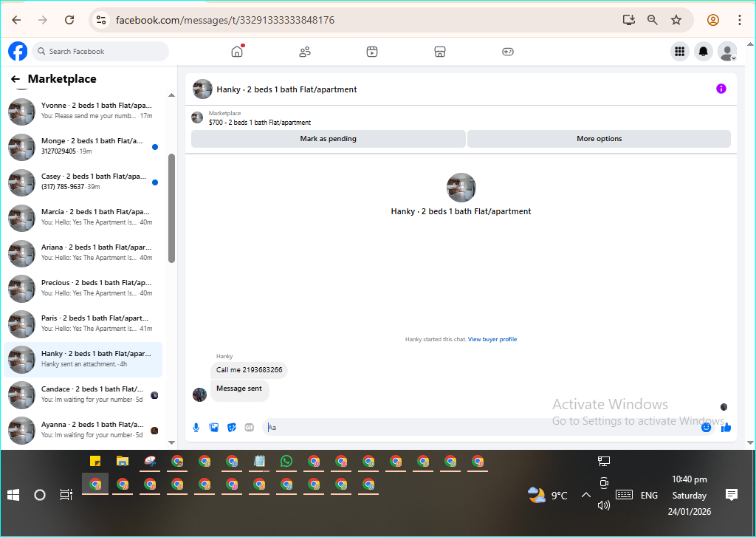This screenshot has width=756, height=537.
Task: Open Ariana's conversation
Action: tap(83, 253)
